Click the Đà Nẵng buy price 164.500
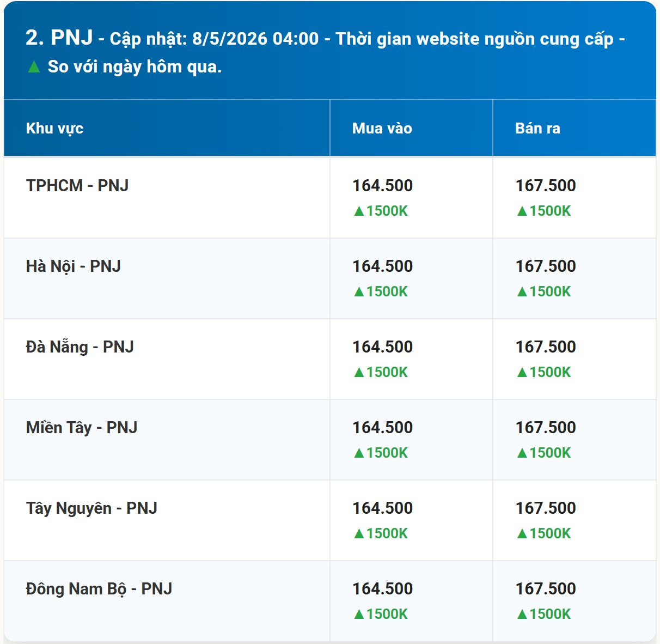The image size is (660, 644). [383, 347]
